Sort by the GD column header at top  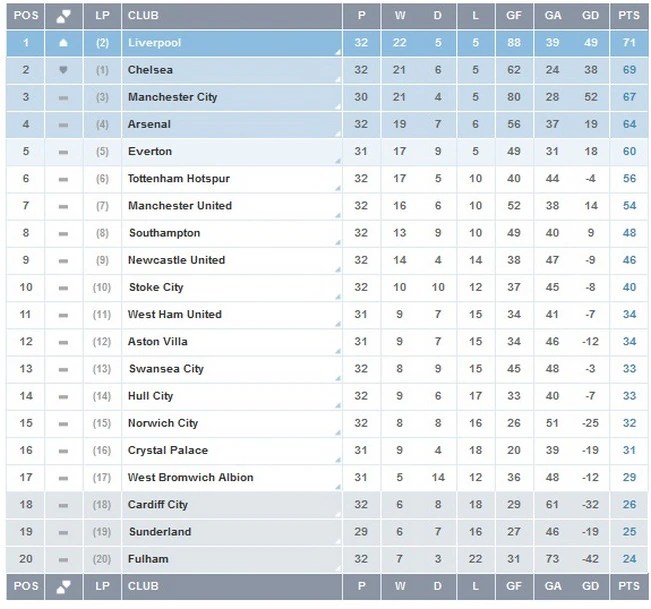pos(591,16)
